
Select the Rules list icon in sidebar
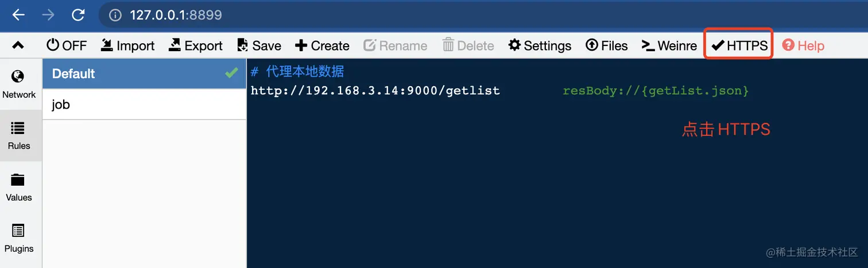click(18, 128)
